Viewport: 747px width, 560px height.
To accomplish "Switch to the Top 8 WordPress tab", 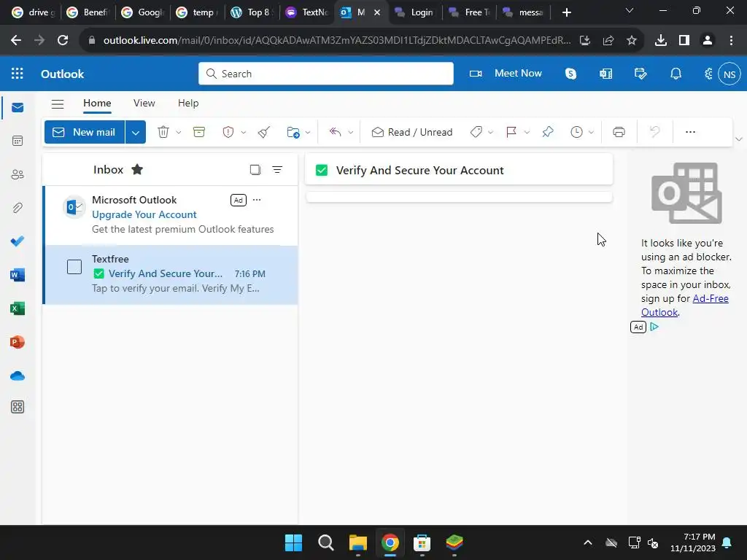I will click(252, 12).
